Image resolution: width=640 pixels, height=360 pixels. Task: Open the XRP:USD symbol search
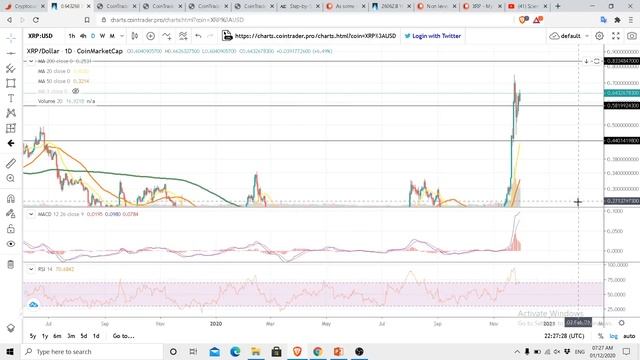coord(40,36)
